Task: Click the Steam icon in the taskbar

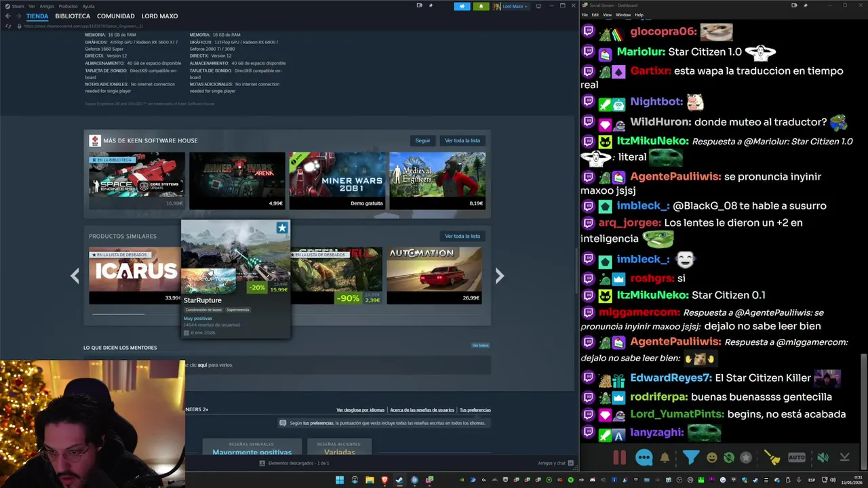Action: pos(399,480)
